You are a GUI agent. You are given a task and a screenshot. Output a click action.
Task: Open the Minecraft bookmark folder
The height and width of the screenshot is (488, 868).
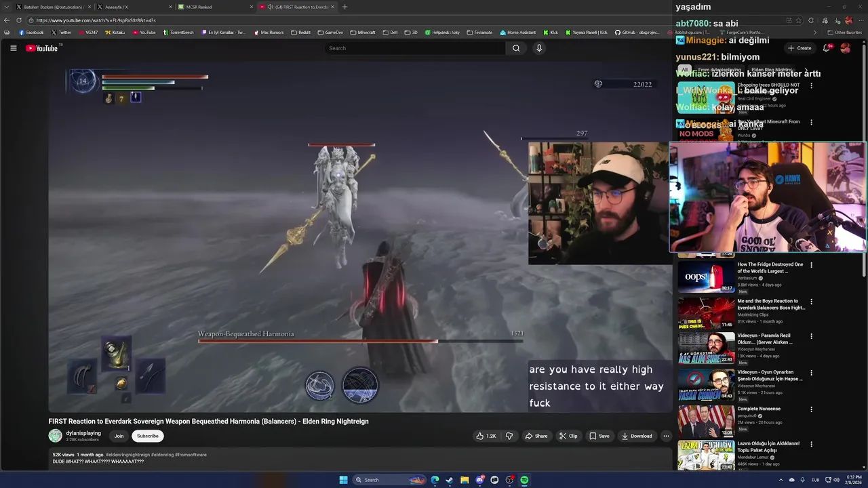[x=363, y=33]
